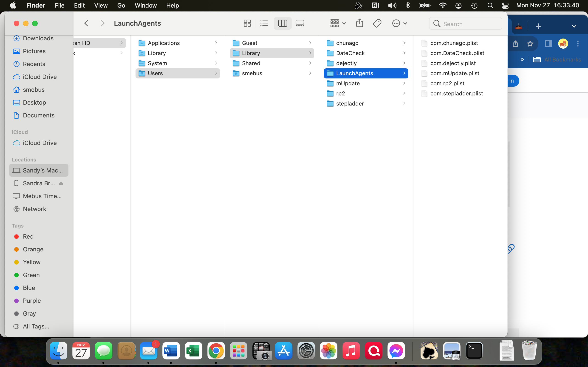Eject the Sandra Br... device

[61, 183]
